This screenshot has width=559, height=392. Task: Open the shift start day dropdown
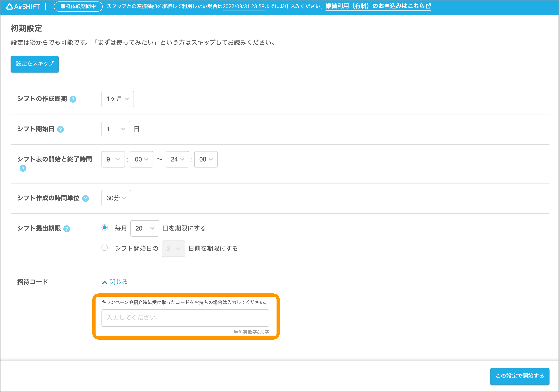[x=116, y=129]
